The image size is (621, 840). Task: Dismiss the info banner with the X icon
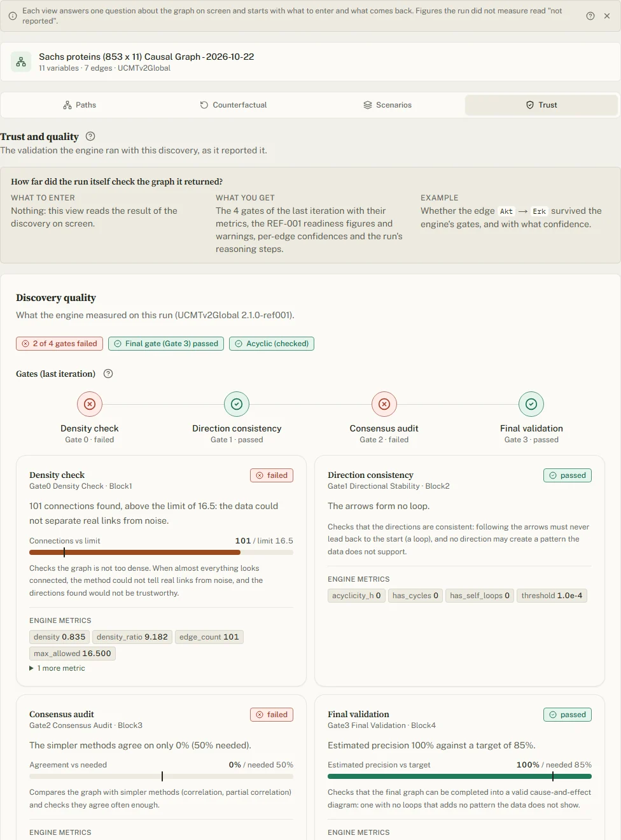click(x=607, y=16)
